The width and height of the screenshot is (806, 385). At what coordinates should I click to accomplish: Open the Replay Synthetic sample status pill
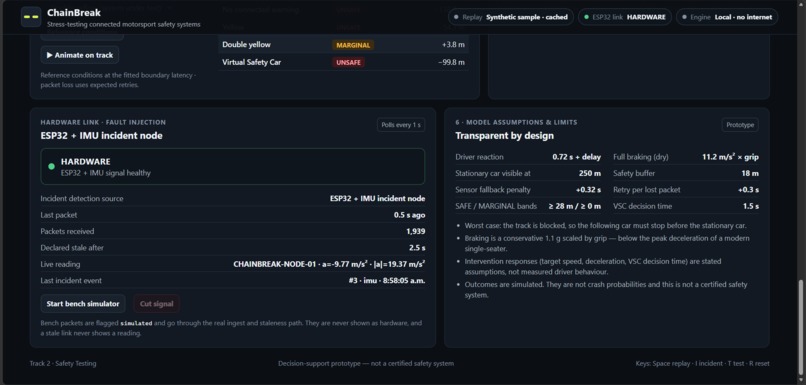point(510,17)
